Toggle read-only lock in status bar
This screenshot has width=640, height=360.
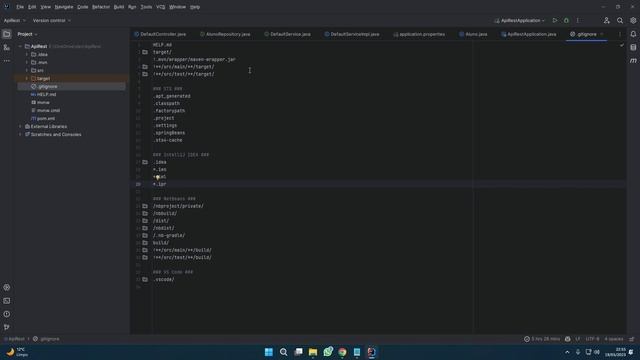(631, 339)
